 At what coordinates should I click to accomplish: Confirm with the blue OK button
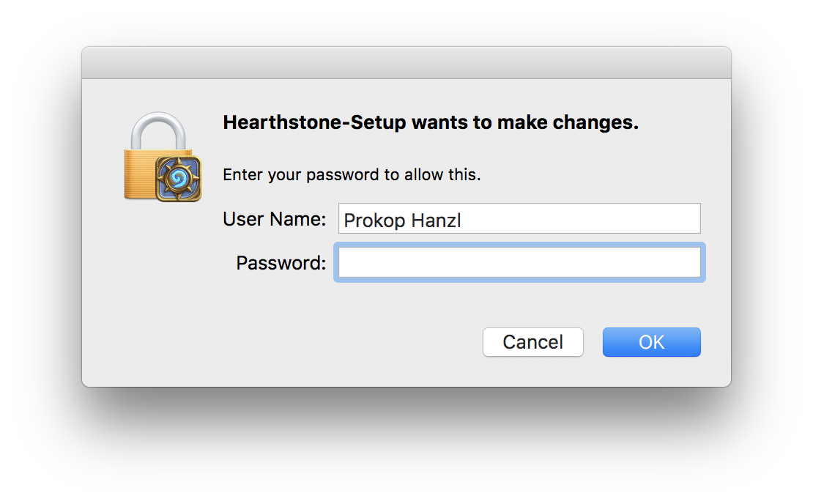click(x=652, y=342)
